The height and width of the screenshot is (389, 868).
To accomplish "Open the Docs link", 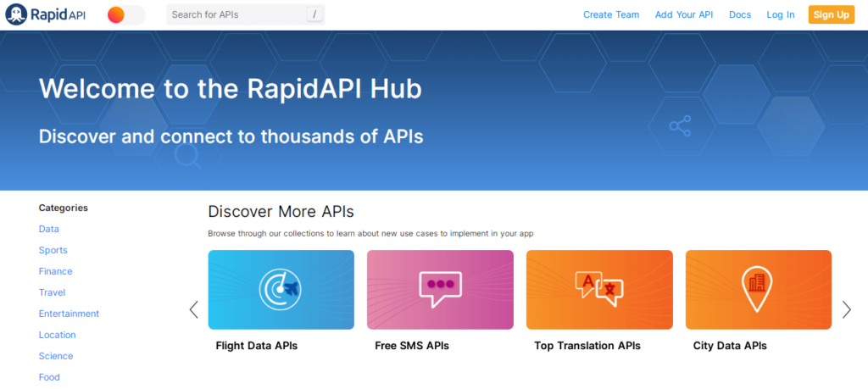I will [x=739, y=15].
